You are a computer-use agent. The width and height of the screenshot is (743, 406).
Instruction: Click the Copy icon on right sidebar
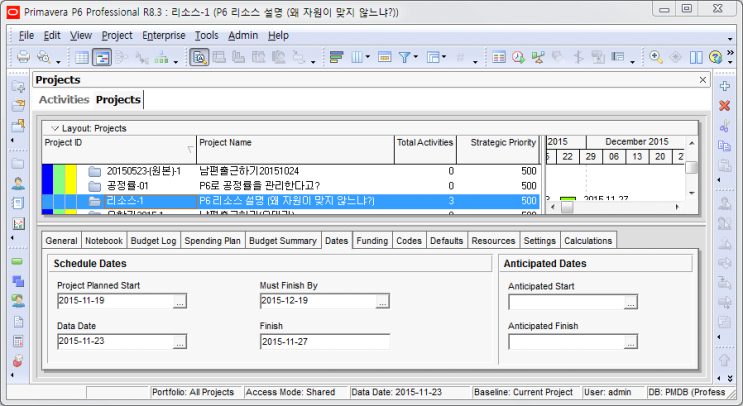tap(725, 145)
